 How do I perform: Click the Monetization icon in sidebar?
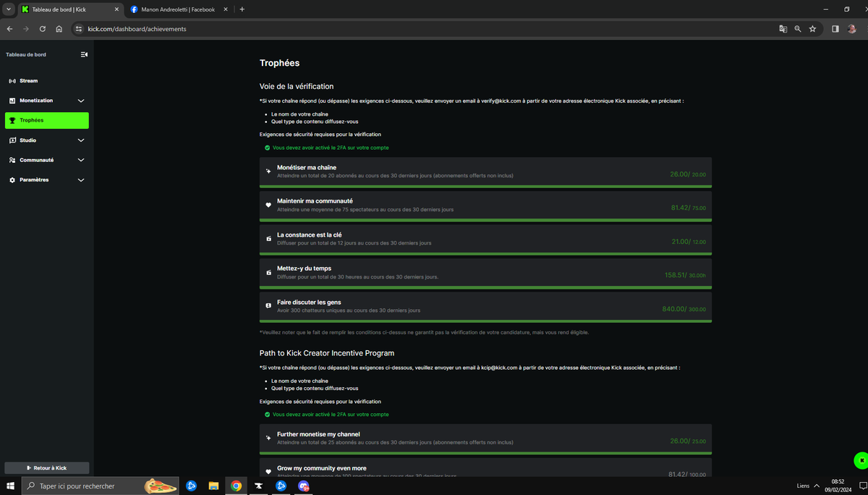12,101
